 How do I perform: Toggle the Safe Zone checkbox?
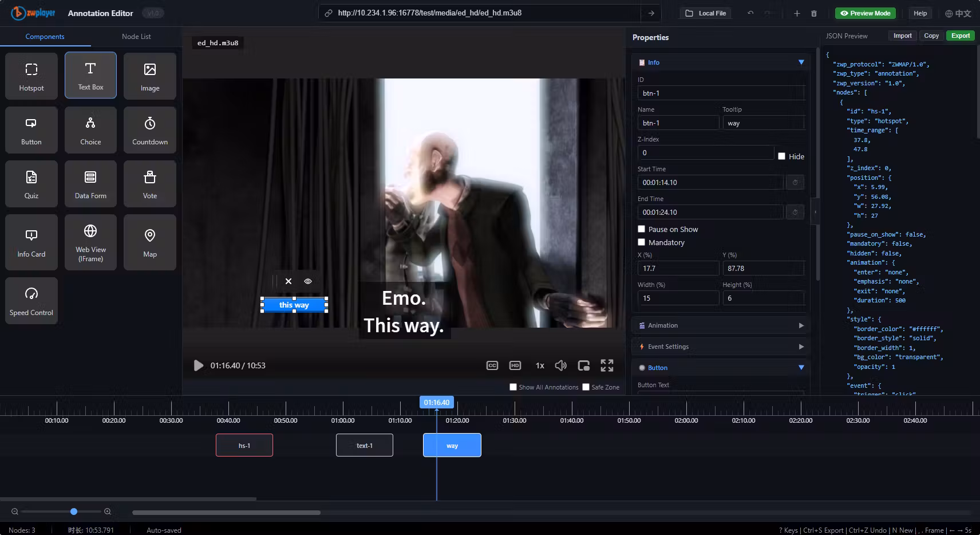point(586,387)
